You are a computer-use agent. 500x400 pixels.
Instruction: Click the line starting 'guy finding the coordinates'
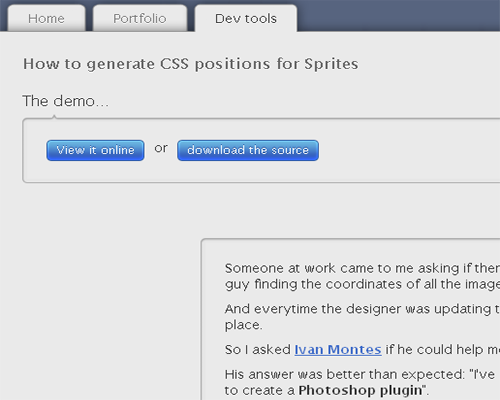pos(362,284)
